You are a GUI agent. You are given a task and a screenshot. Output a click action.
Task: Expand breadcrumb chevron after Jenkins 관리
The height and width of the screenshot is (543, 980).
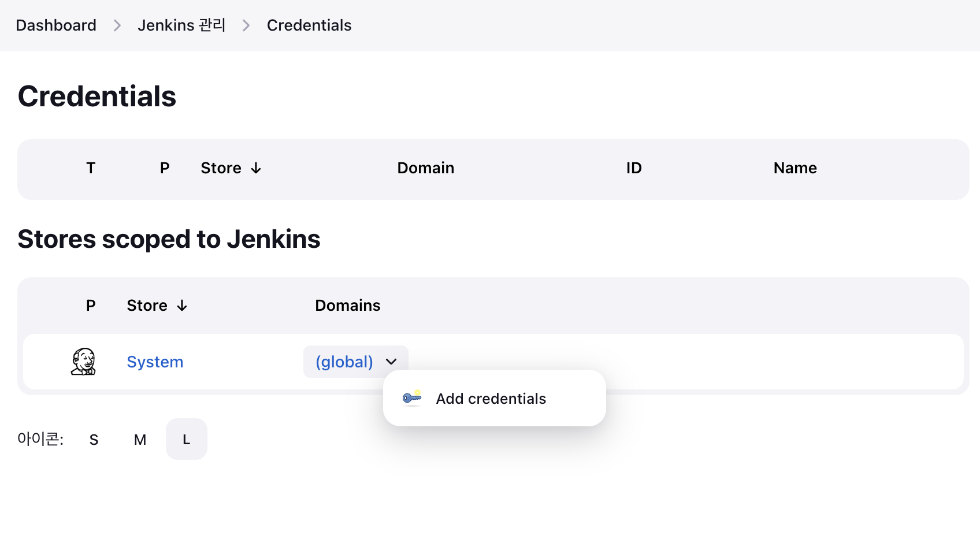pyautogui.click(x=246, y=25)
